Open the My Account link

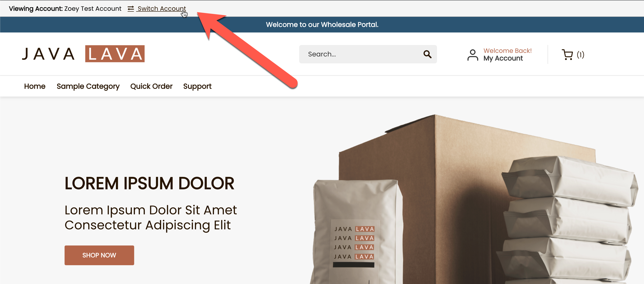503,58
